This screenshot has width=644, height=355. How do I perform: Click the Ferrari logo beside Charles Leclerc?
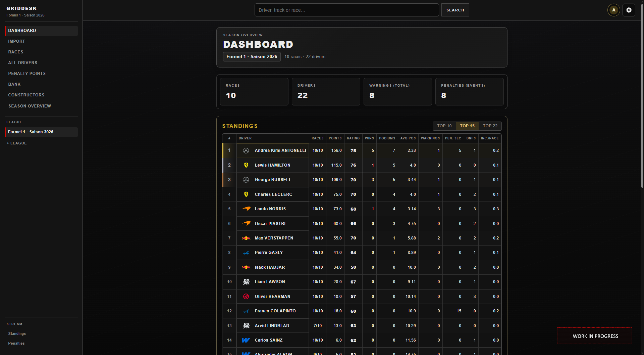click(x=246, y=194)
